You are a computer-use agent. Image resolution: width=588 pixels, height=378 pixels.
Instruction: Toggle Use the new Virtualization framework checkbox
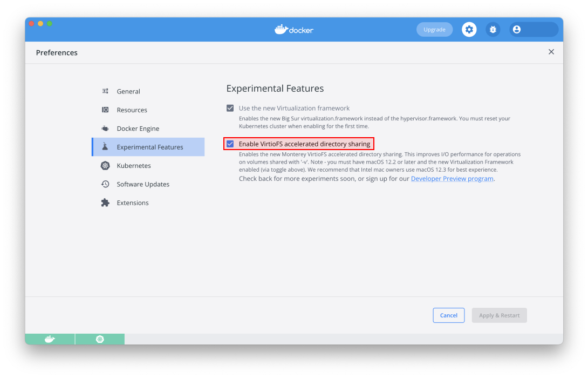230,108
